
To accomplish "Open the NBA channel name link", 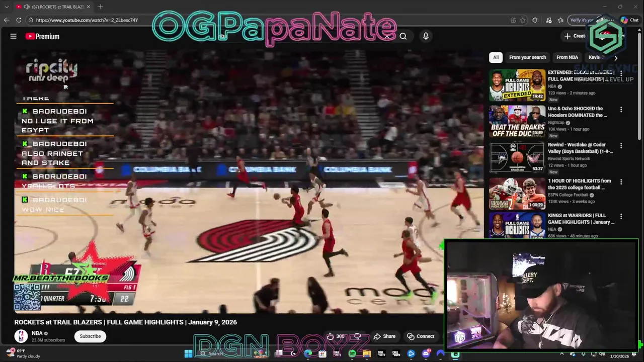I will (37, 333).
